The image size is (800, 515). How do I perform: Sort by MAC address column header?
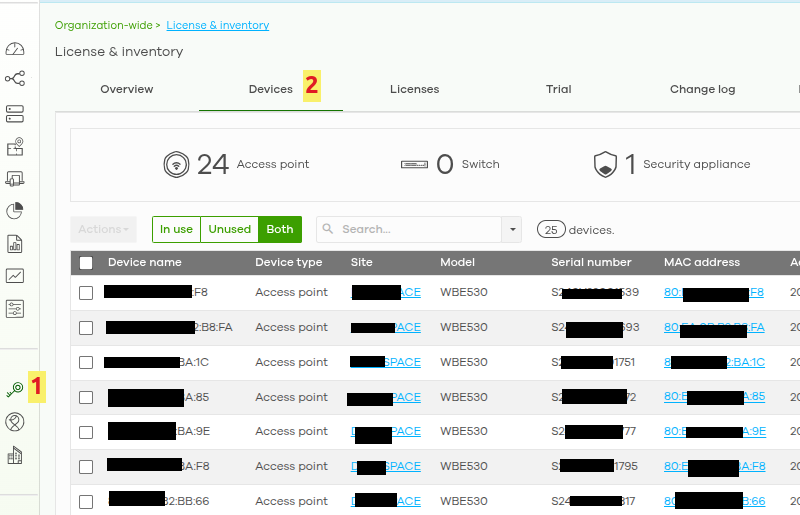click(702, 262)
